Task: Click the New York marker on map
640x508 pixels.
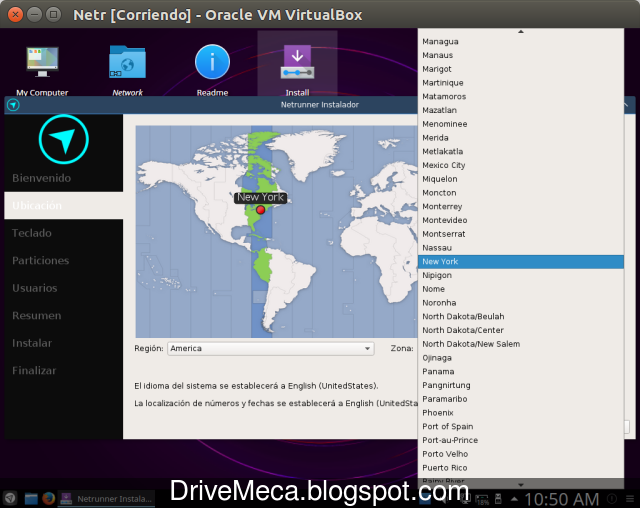Action: click(x=260, y=210)
